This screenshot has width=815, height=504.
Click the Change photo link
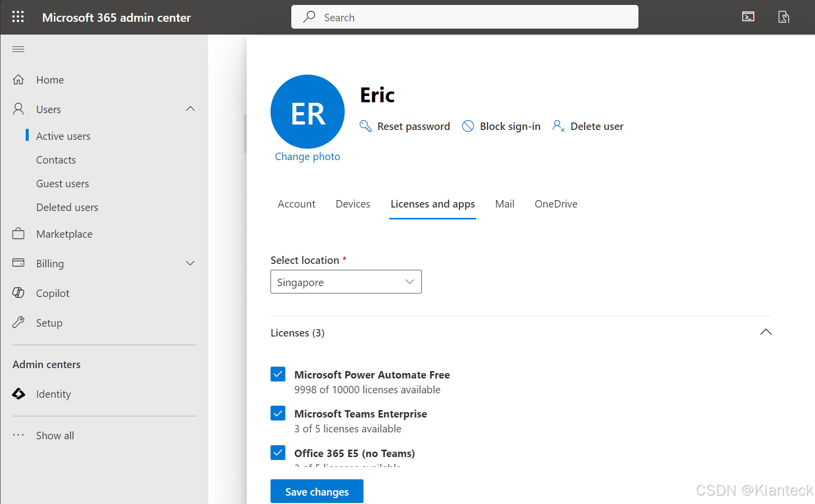(x=307, y=156)
